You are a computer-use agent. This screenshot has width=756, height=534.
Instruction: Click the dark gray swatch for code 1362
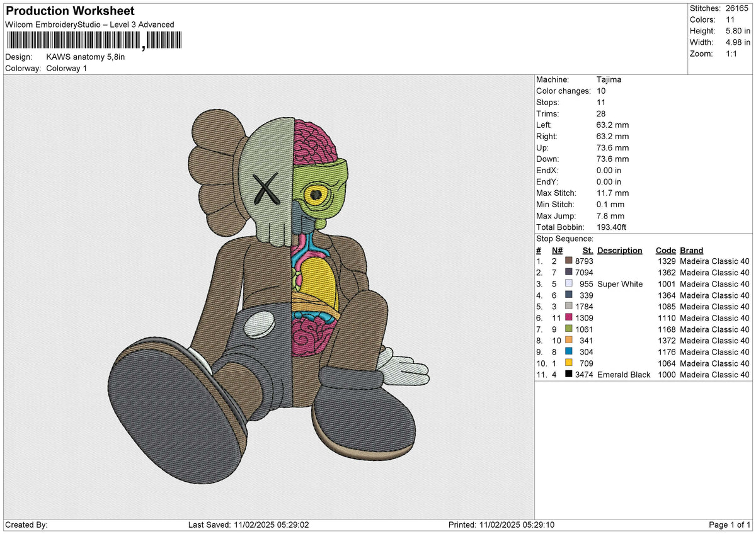pyautogui.click(x=569, y=272)
